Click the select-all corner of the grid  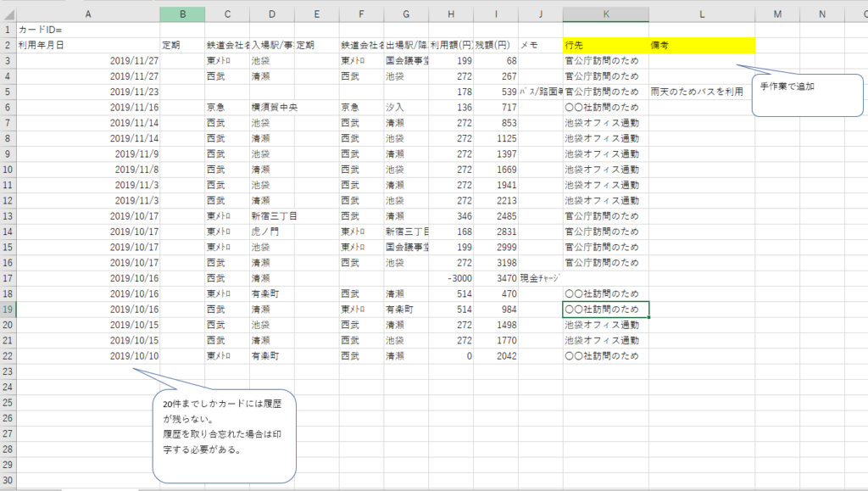coord(8,14)
